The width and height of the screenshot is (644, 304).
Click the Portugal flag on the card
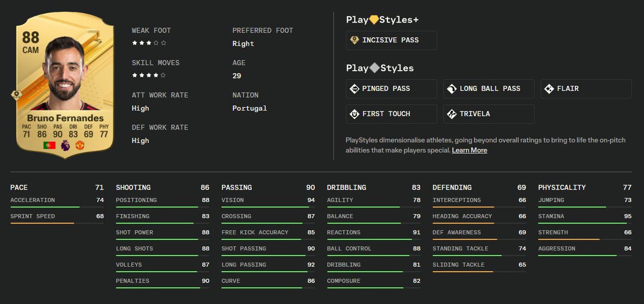49,145
